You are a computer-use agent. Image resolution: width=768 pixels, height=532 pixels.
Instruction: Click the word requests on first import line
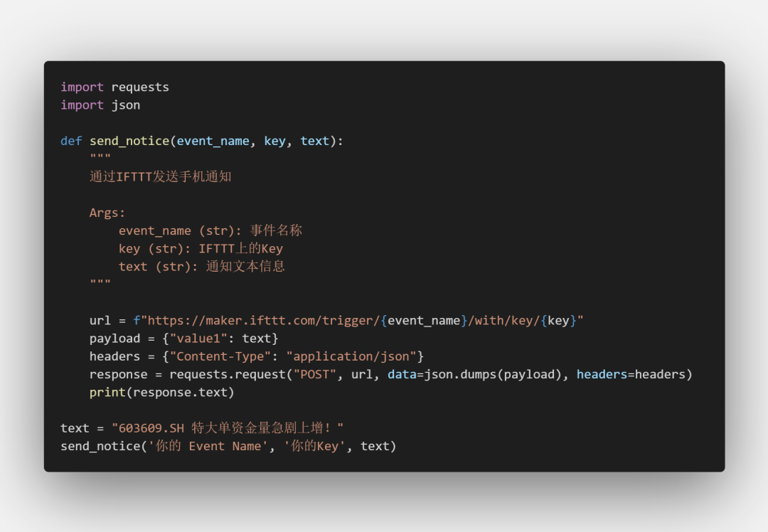tap(140, 87)
